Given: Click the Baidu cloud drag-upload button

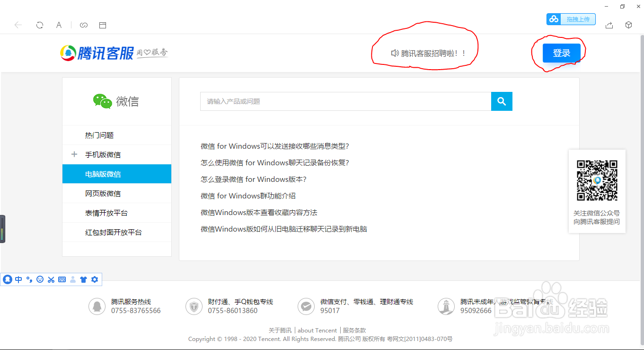Looking at the screenshot, I should pos(571,19).
